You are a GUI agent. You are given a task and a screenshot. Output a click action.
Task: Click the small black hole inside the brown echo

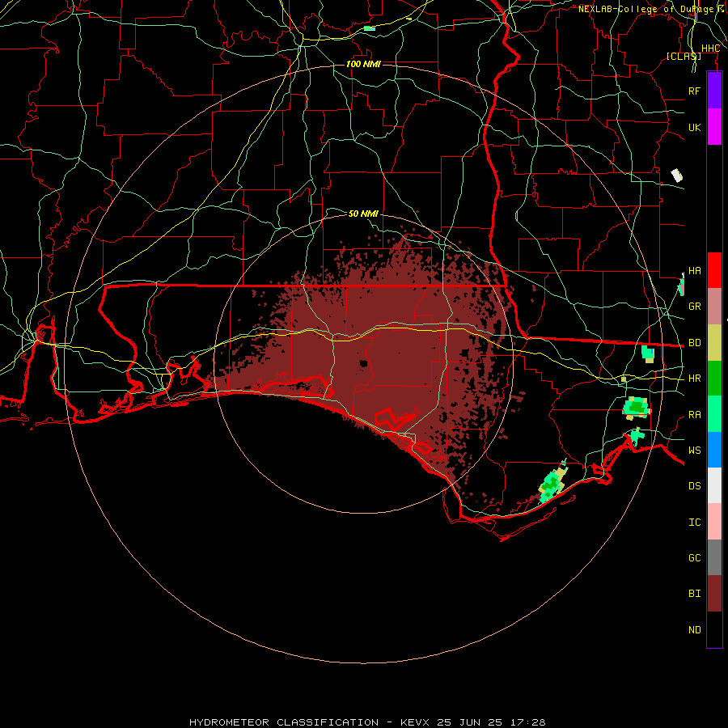[363, 363]
